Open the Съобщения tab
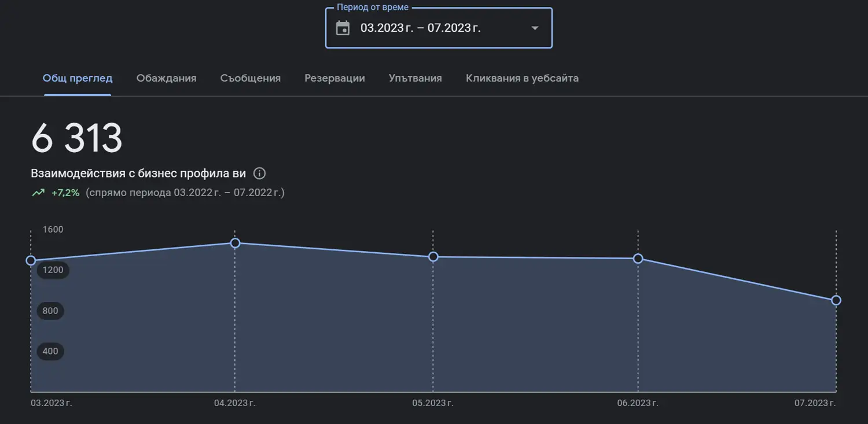This screenshot has width=868, height=424. 250,78
